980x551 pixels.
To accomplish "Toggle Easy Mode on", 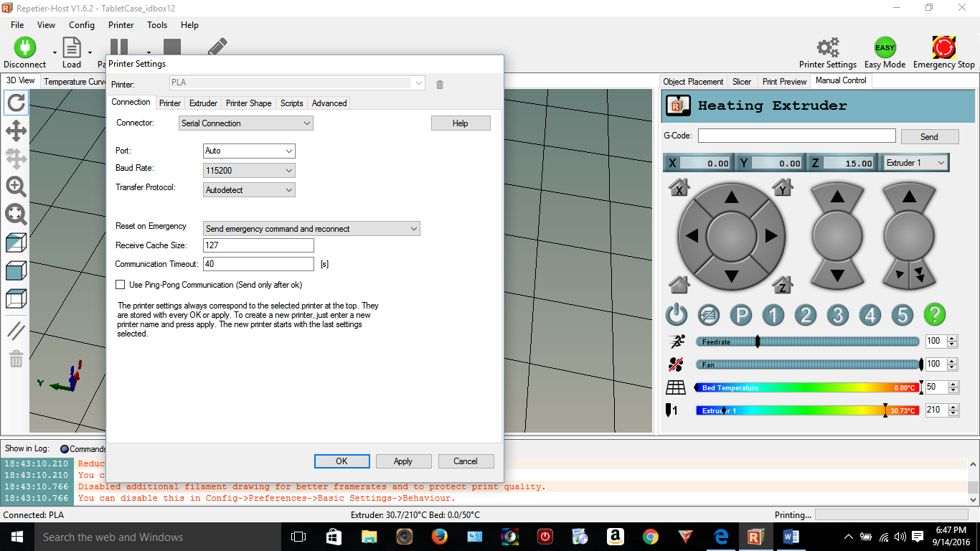I will pos(885,48).
